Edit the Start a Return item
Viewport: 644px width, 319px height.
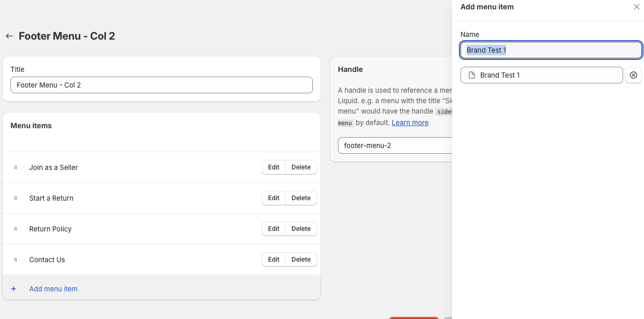click(274, 198)
